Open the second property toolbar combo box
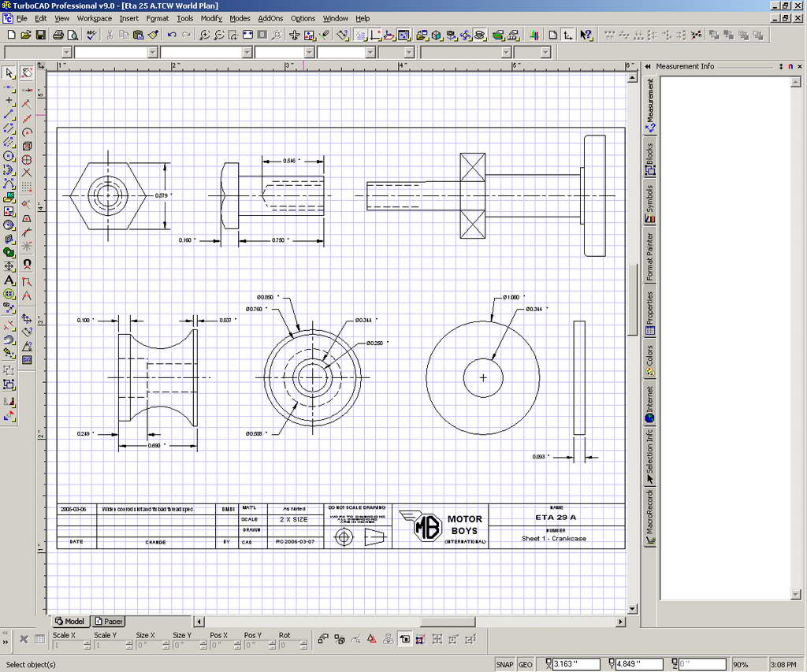 pos(152,52)
